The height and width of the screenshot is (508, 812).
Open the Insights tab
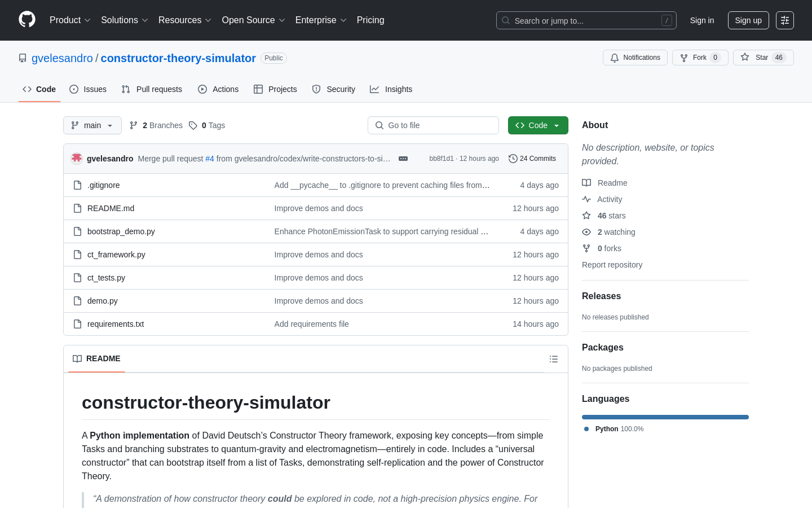[x=391, y=89]
